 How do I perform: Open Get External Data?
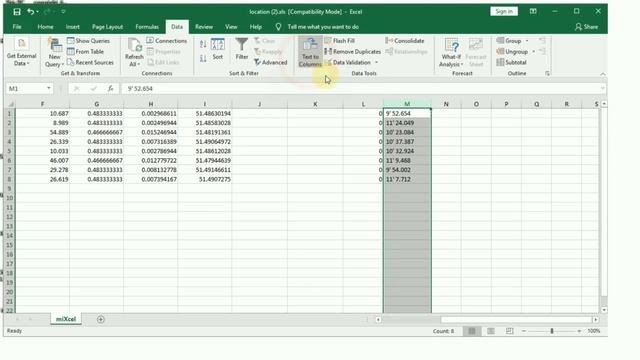coord(21,52)
